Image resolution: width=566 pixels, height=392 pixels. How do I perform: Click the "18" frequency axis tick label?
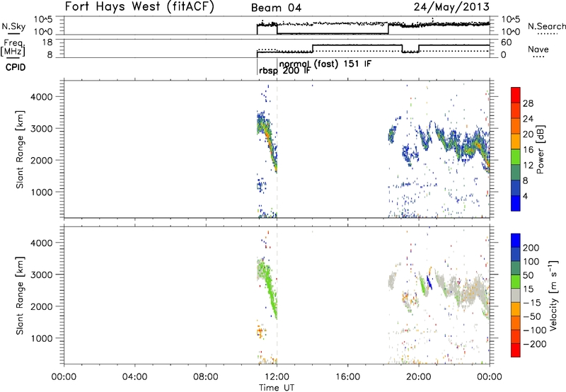point(48,42)
